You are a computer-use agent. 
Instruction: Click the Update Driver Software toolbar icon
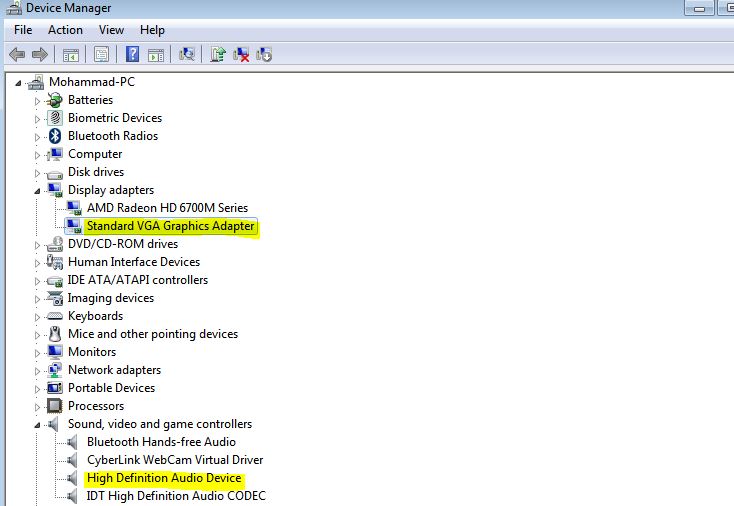218,54
